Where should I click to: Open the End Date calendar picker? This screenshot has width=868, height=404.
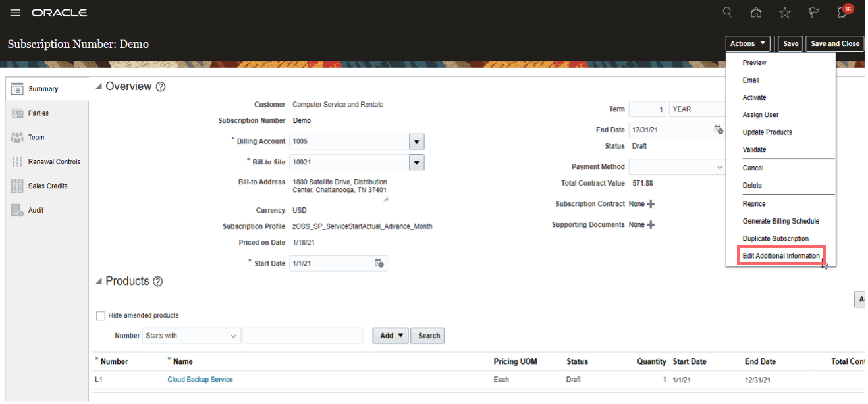point(719,130)
